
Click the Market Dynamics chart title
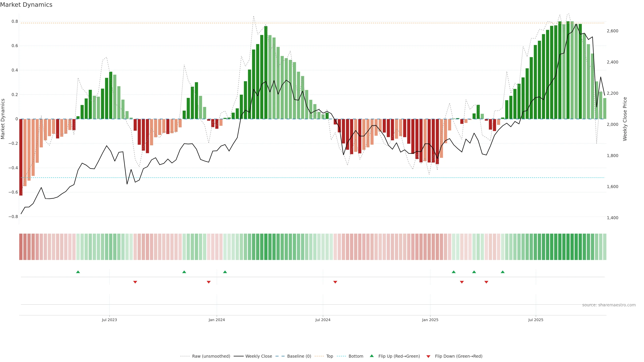pyautogui.click(x=26, y=5)
